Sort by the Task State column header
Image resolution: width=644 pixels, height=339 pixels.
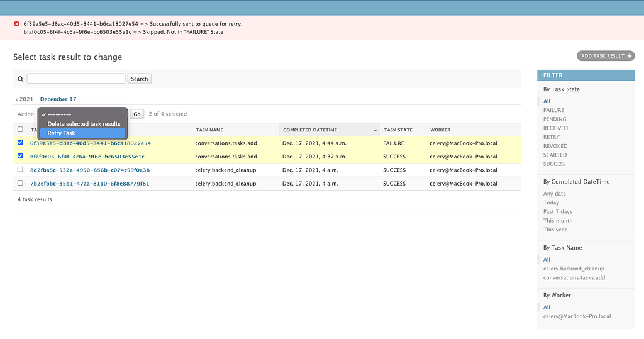click(x=398, y=130)
